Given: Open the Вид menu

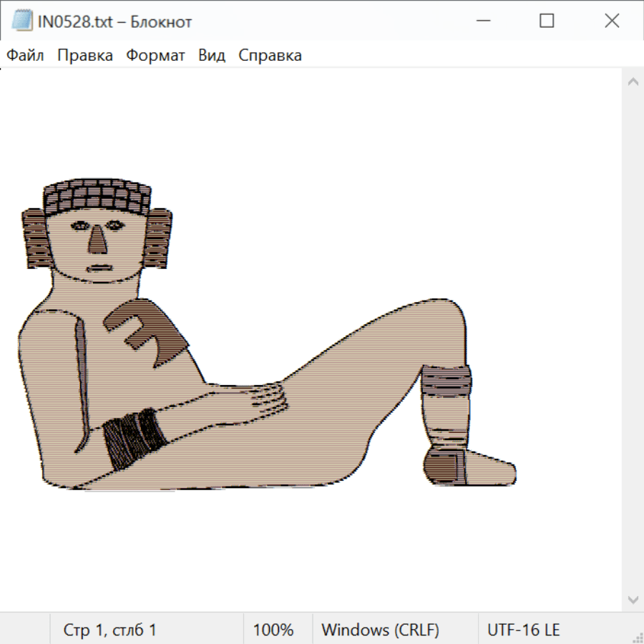Looking at the screenshot, I should click(211, 55).
